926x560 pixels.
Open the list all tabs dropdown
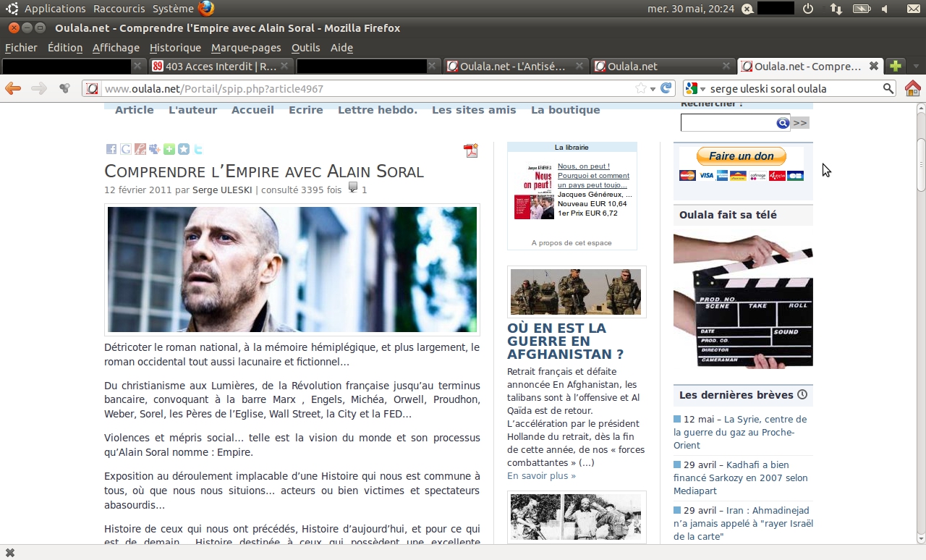(x=916, y=66)
